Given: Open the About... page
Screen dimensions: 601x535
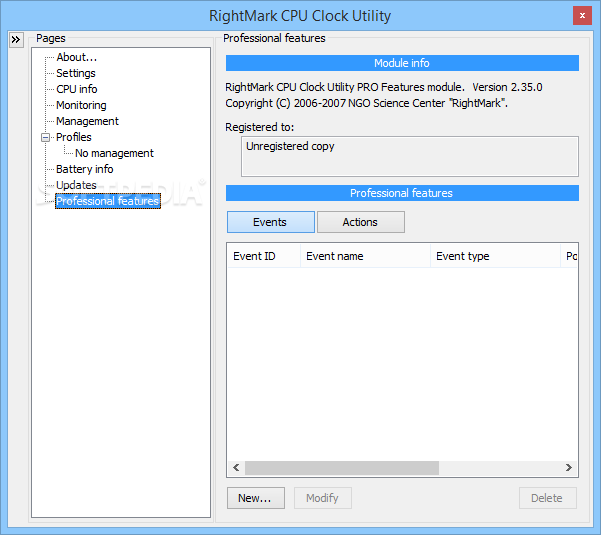Looking at the screenshot, I should 77,57.
